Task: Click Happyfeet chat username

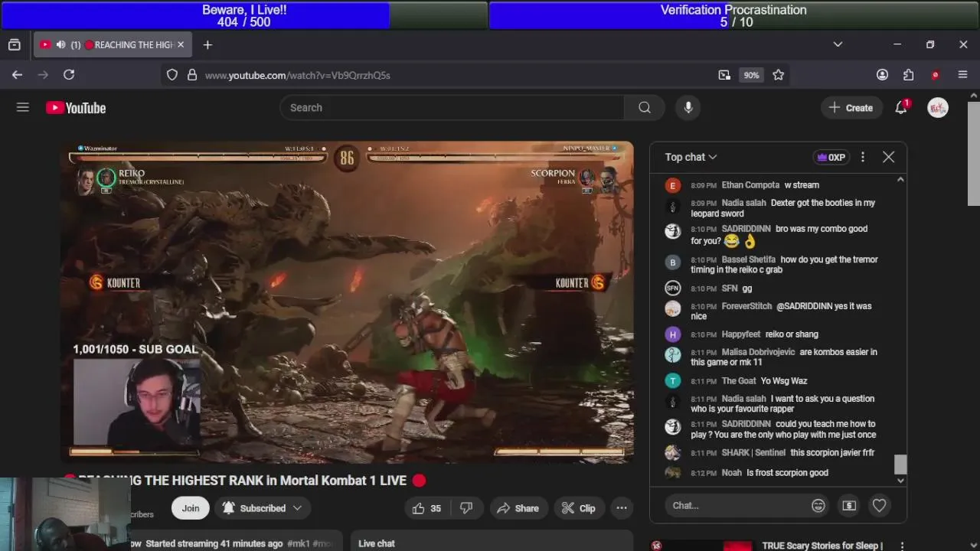Action: [x=741, y=334]
